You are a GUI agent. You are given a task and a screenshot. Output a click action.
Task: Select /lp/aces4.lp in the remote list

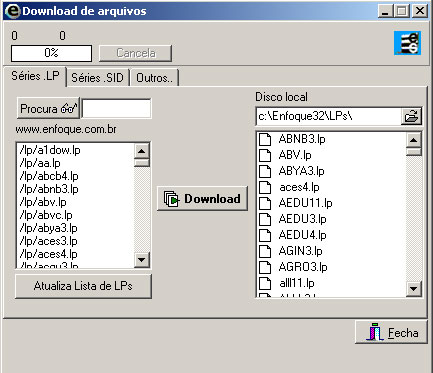[x=49, y=254]
